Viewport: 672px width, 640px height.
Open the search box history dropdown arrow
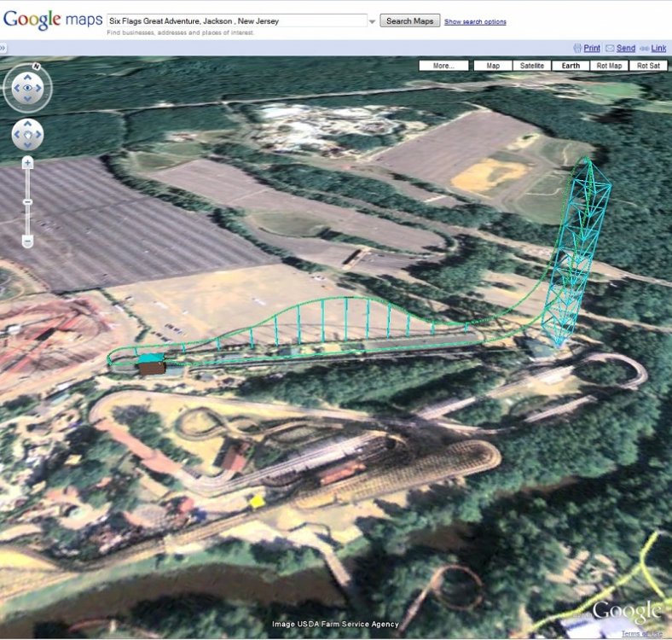[x=373, y=21]
